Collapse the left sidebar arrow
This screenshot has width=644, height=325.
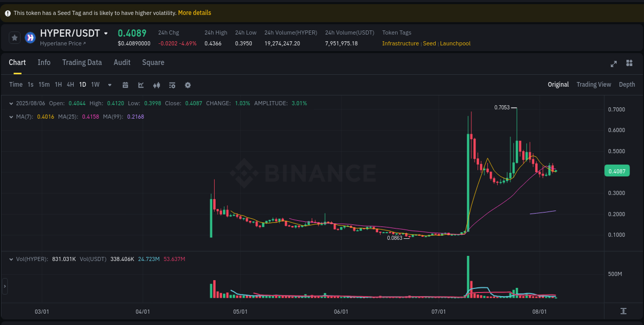(4, 286)
